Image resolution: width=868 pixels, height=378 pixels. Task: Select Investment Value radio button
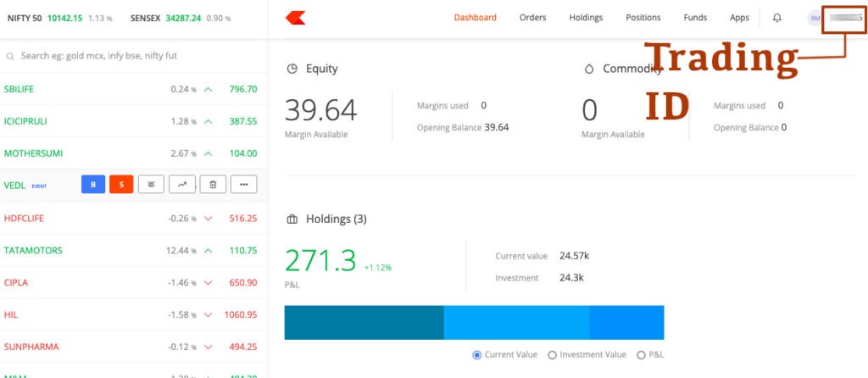click(552, 355)
